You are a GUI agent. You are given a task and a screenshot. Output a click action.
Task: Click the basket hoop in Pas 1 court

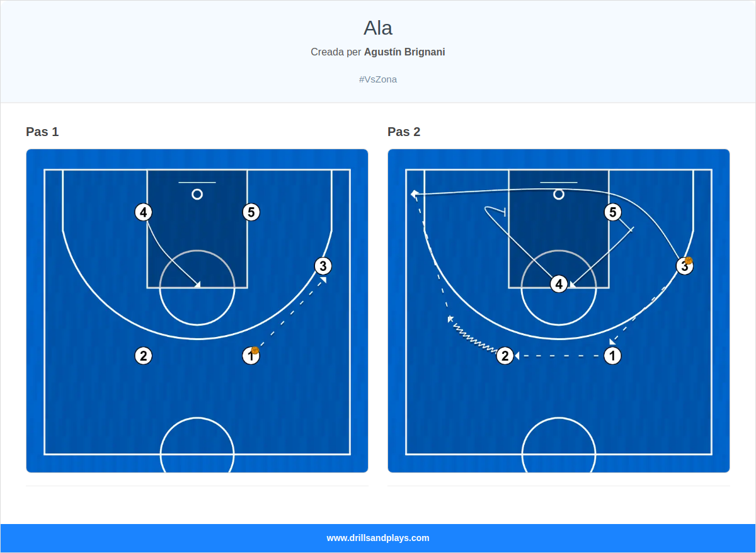click(197, 194)
